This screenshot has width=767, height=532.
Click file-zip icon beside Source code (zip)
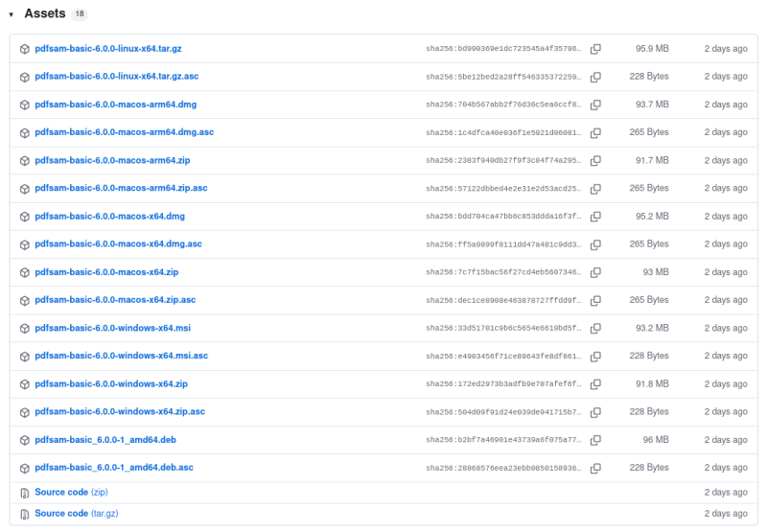(x=25, y=493)
